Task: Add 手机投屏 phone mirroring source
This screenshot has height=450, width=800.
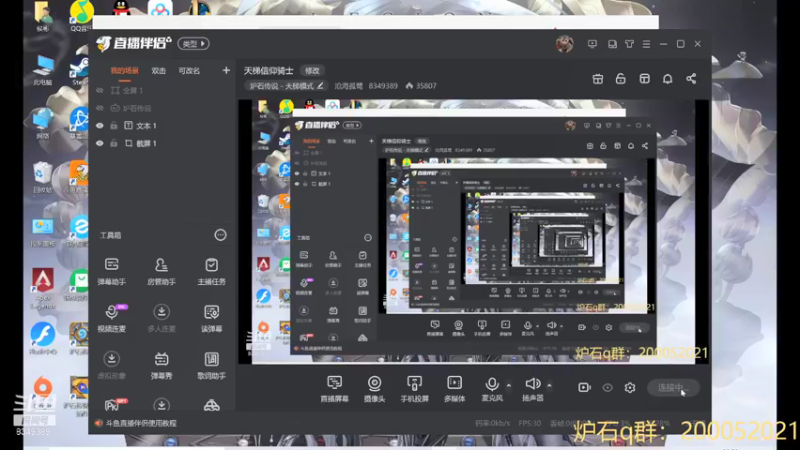Action: click(414, 389)
